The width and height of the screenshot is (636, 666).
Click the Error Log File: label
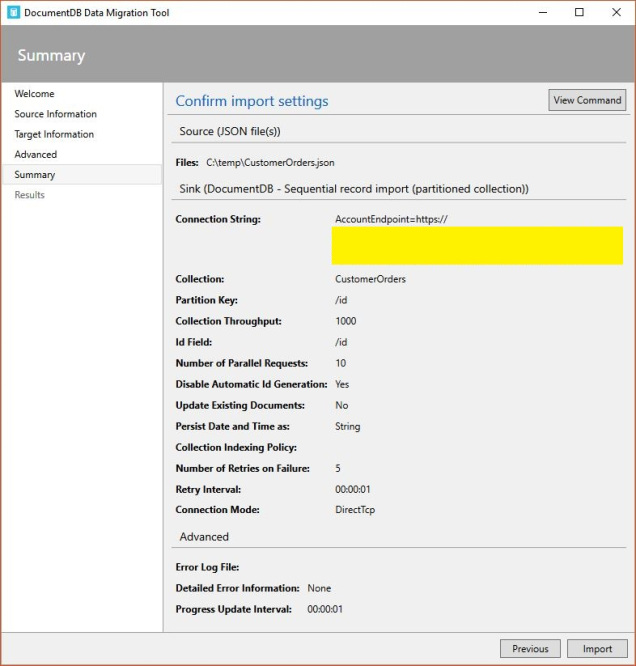click(x=207, y=567)
